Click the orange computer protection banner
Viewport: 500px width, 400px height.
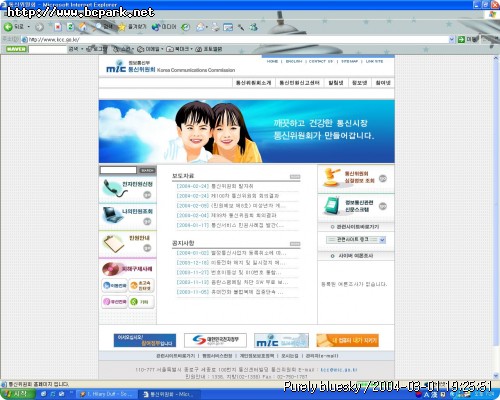click(347, 340)
